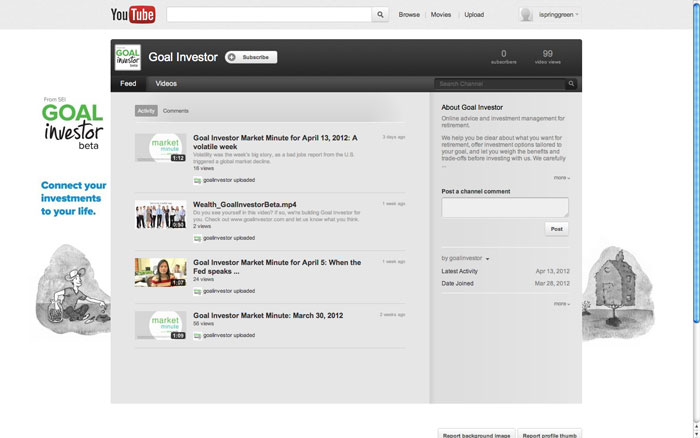Open March 30 Market Minute video title
The height and width of the screenshot is (438, 700).
click(268, 315)
